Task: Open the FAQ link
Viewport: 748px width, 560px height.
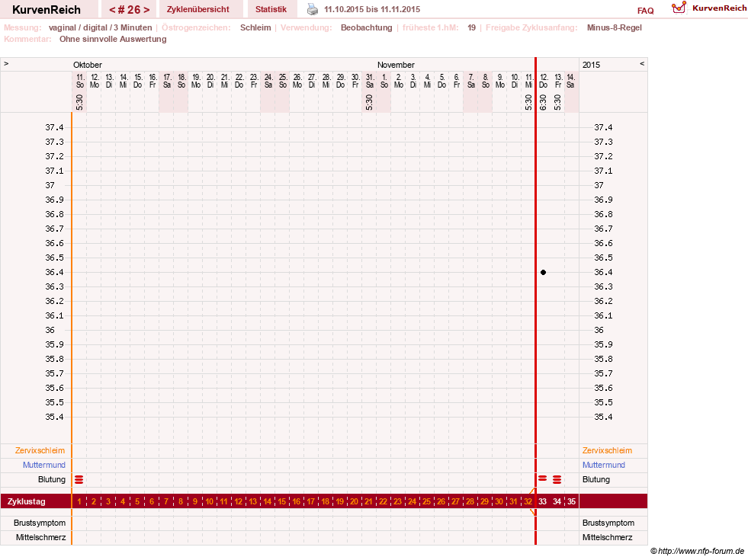Action: tap(645, 11)
